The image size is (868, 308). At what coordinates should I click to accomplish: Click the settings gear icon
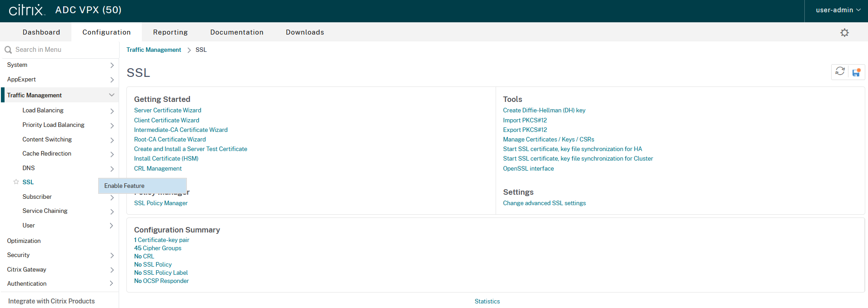coord(844,32)
